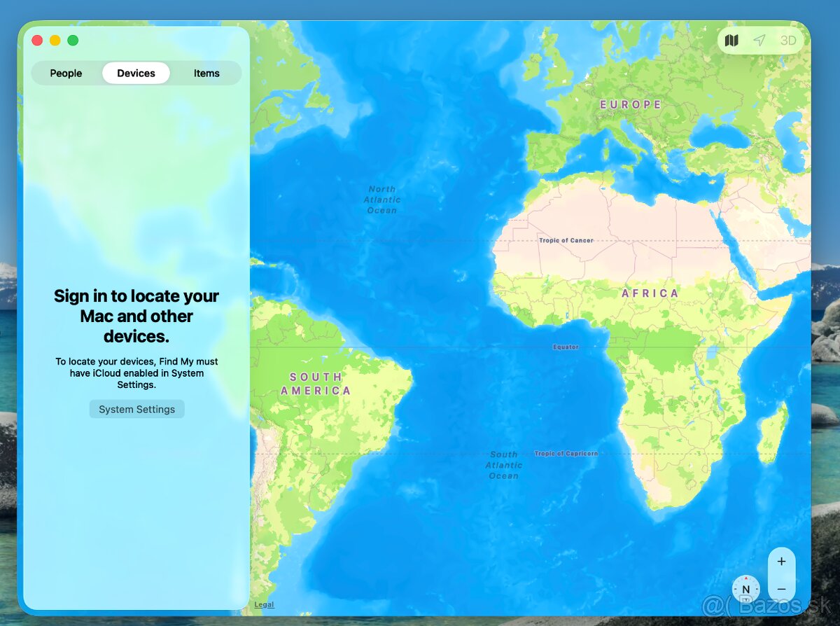Screen dimensions: 840x626
Task: Click the current location arrow icon
Action: 759,41
